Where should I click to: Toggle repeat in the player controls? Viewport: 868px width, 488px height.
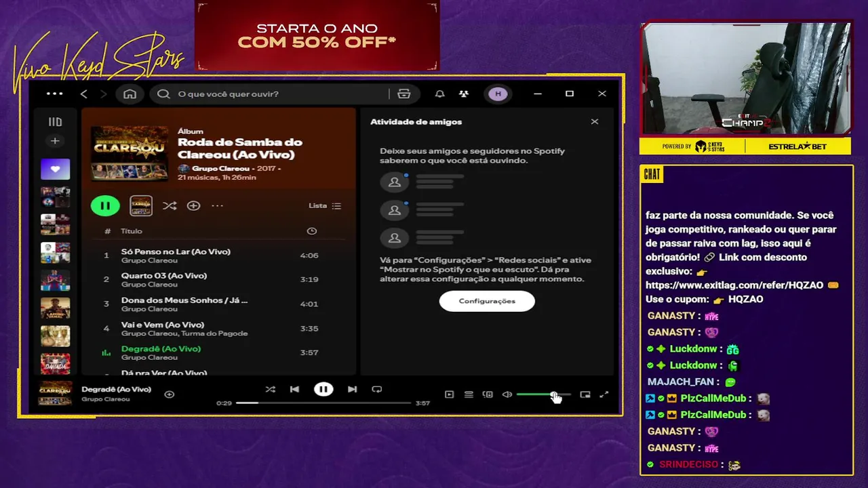[x=377, y=389]
